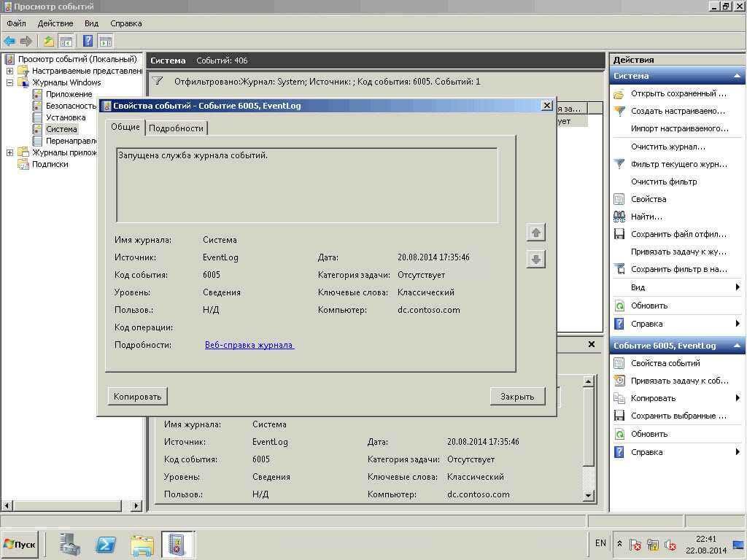Select Безопасность log in the tree

[x=71, y=106]
